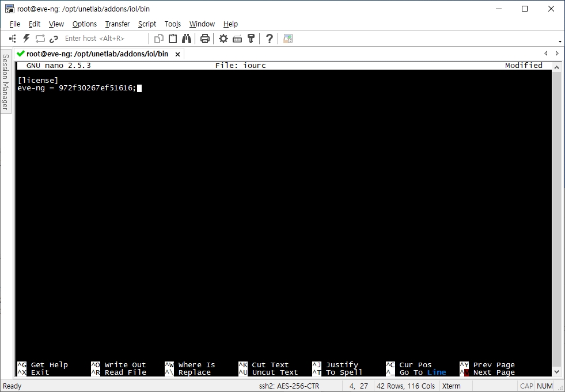The width and height of the screenshot is (565, 392).
Task: Open the Session Manager toolbar icon
Action: [x=13, y=39]
